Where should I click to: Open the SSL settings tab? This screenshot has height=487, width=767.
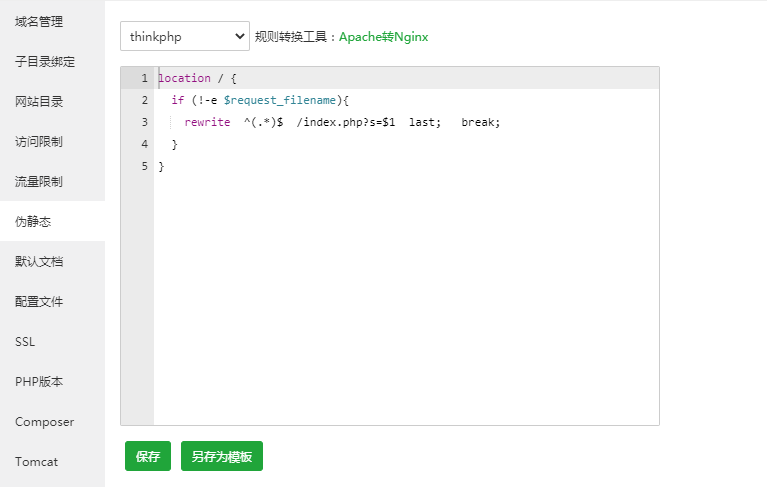[25, 341]
